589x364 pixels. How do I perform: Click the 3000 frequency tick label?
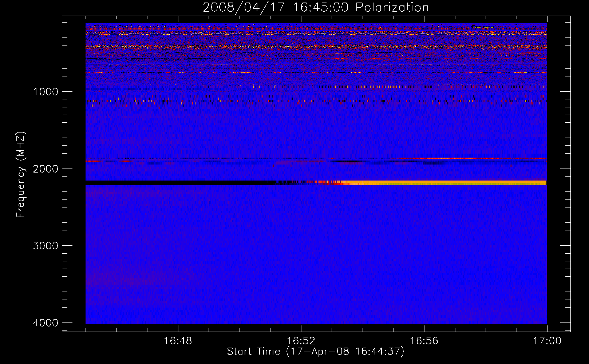(46, 246)
